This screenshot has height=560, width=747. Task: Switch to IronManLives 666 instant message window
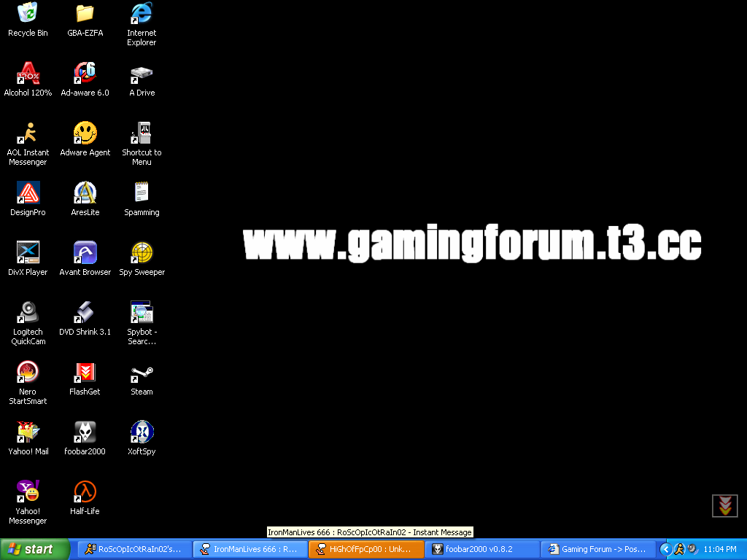(x=251, y=549)
